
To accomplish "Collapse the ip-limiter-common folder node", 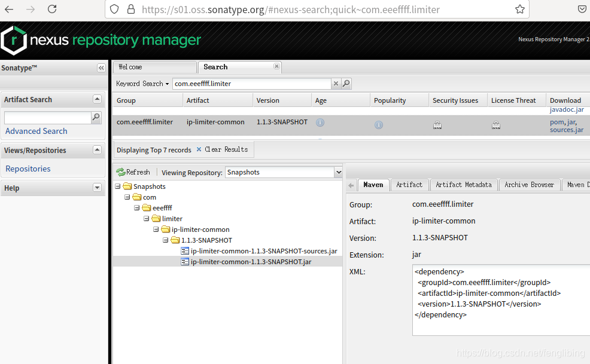I will coord(156,229).
